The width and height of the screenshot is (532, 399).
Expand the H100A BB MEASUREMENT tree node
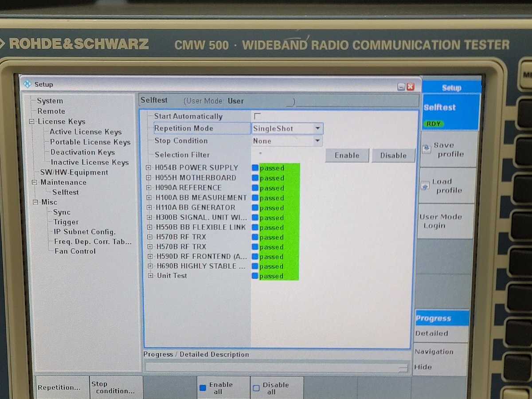pos(149,197)
